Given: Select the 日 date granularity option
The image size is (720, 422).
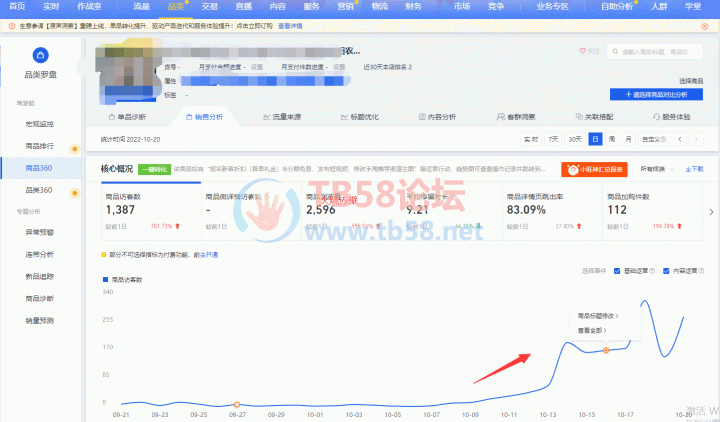Looking at the screenshot, I should [x=596, y=140].
